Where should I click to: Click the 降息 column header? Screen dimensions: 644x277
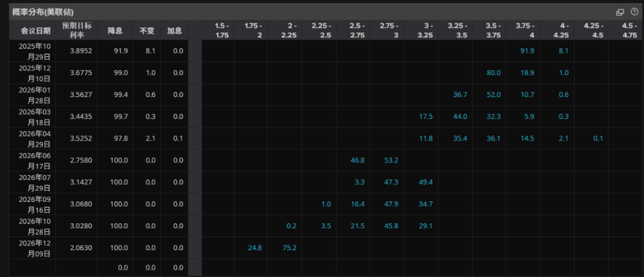click(115, 30)
